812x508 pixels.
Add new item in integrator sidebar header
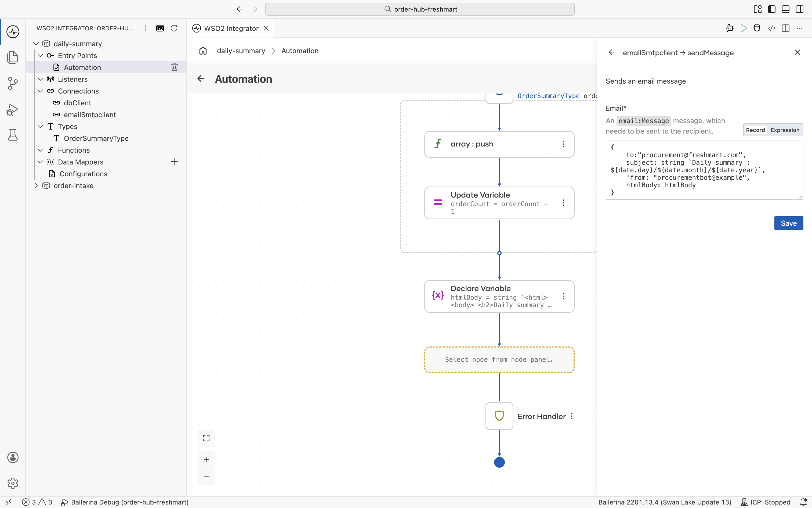146,28
